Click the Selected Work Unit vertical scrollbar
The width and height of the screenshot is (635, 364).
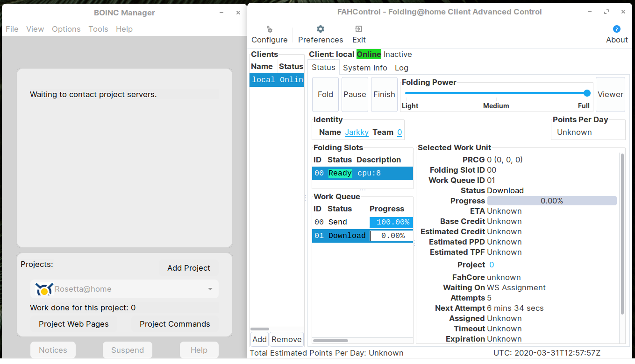[622, 233]
